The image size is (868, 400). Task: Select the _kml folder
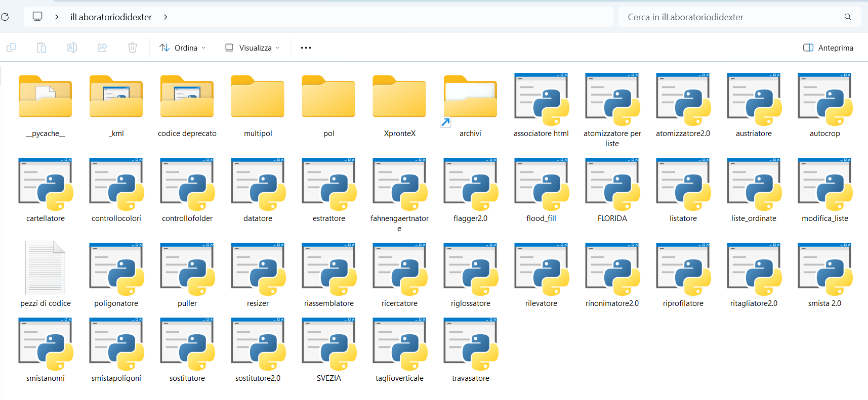(116, 106)
